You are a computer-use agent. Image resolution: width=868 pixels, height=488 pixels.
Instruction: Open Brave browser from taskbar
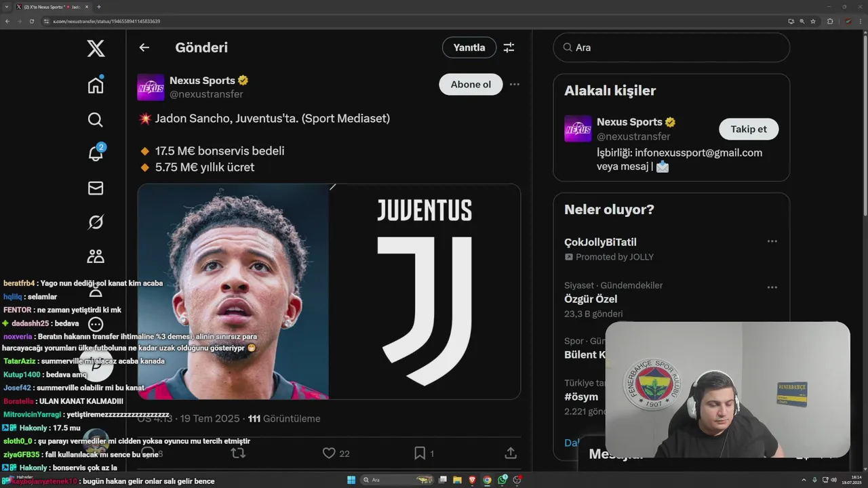tap(473, 480)
